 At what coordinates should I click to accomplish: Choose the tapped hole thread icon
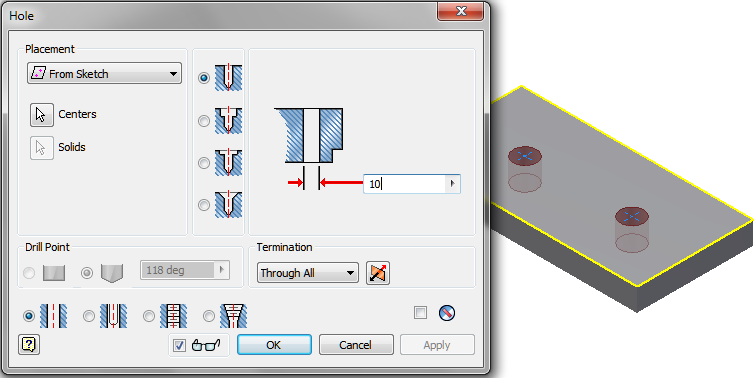pyautogui.click(x=173, y=316)
